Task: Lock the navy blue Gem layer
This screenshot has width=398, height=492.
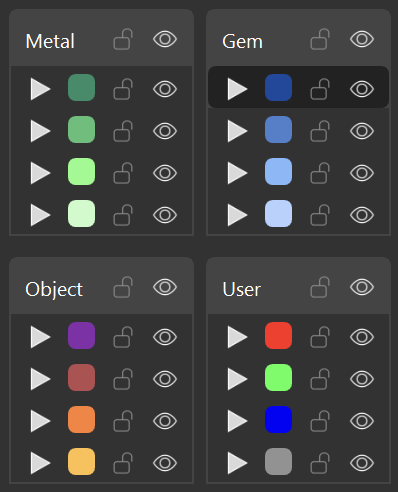Action: pos(320,89)
